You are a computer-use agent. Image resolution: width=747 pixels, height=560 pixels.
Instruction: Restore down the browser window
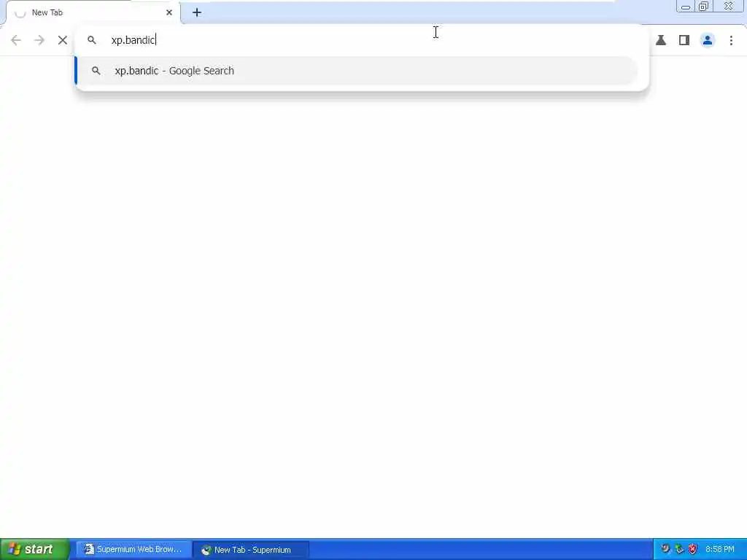(x=703, y=6)
